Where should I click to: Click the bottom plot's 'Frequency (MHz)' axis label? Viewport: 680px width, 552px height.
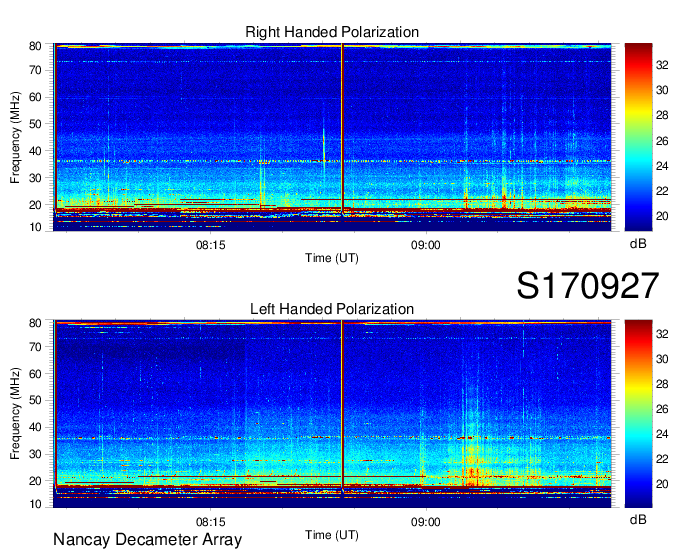tap(15, 414)
